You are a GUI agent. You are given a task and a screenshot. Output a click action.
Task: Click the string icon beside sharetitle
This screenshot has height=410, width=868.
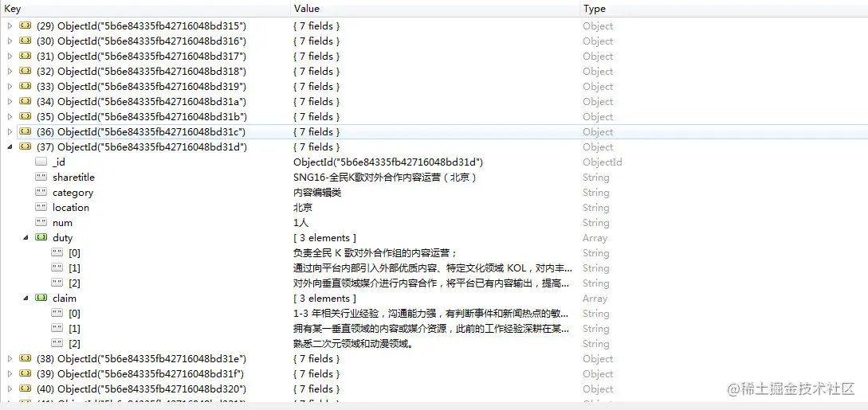point(41,178)
